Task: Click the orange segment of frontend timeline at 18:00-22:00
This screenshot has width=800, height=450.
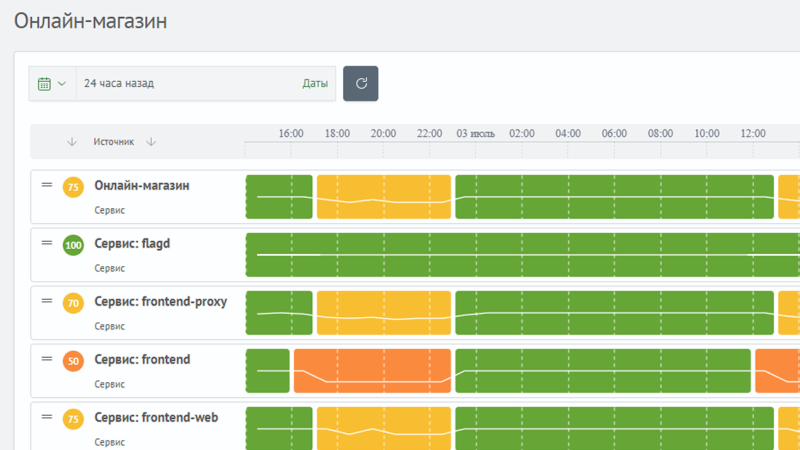Action: coord(372,371)
